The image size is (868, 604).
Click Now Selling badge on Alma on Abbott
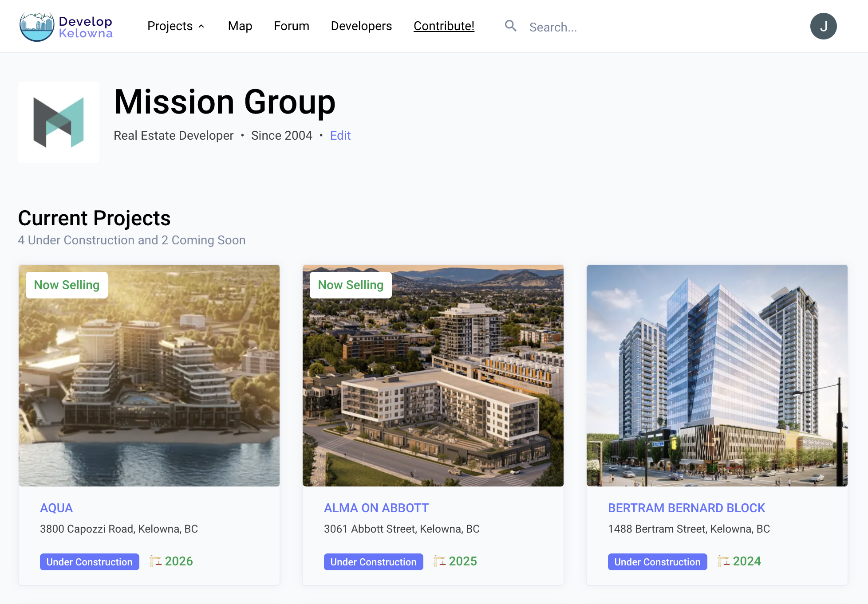[351, 285]
